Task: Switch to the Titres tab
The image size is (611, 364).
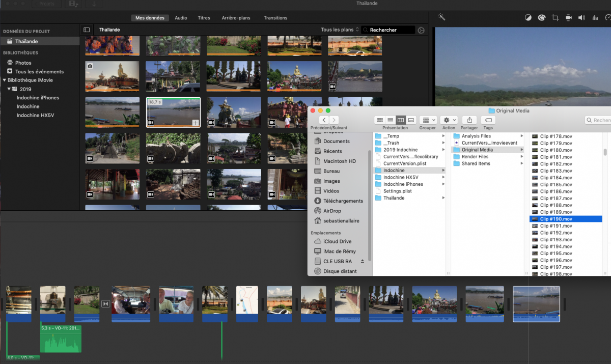Action: pyautogui.click(x=204, y=18)
